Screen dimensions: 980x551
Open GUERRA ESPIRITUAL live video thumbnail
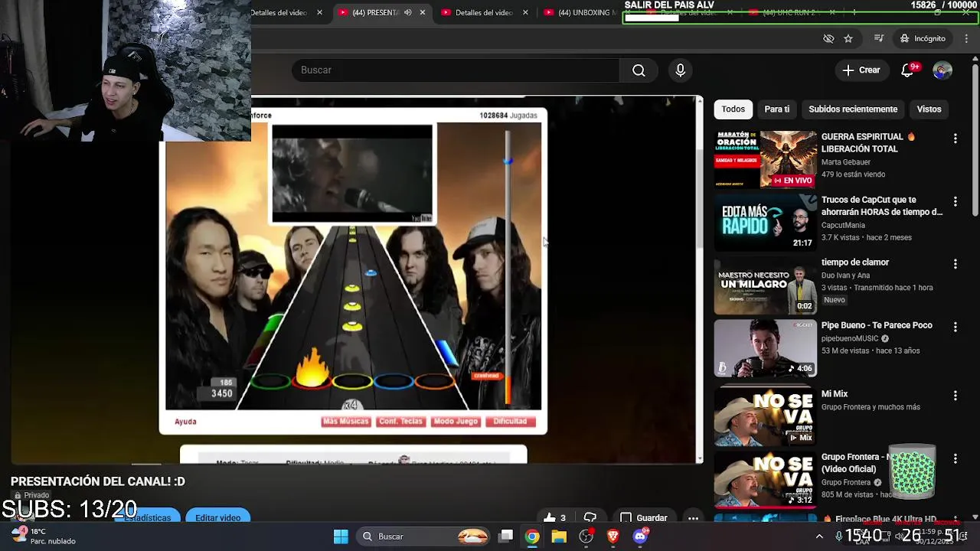point(766,159)
